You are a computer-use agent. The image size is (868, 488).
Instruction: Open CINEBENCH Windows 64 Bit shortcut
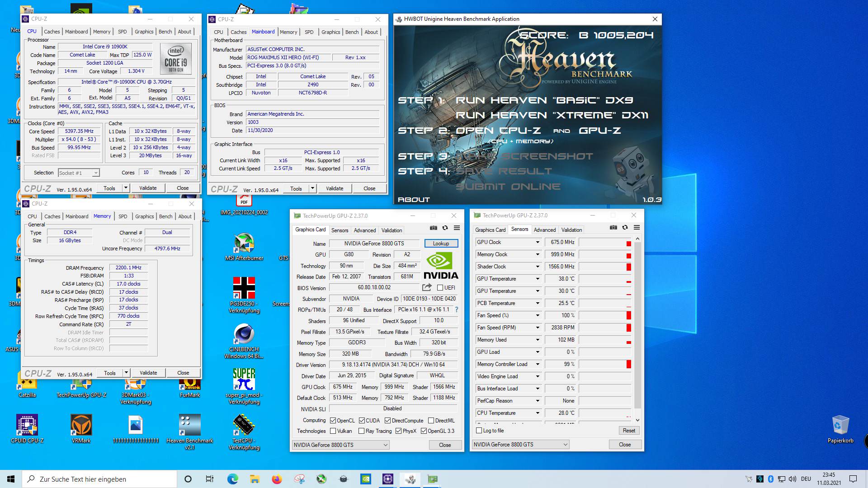pyautogui.click(x=244, y=341)
